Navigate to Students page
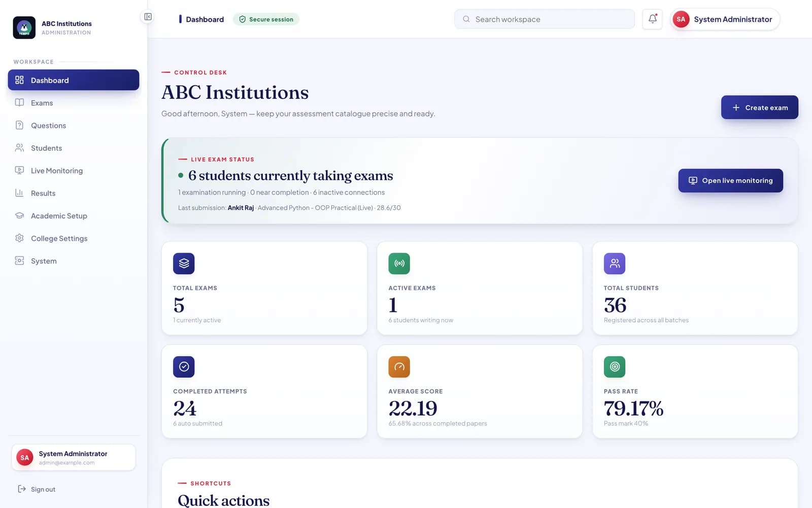Screen dimensions: 812x508 (74, 148)
